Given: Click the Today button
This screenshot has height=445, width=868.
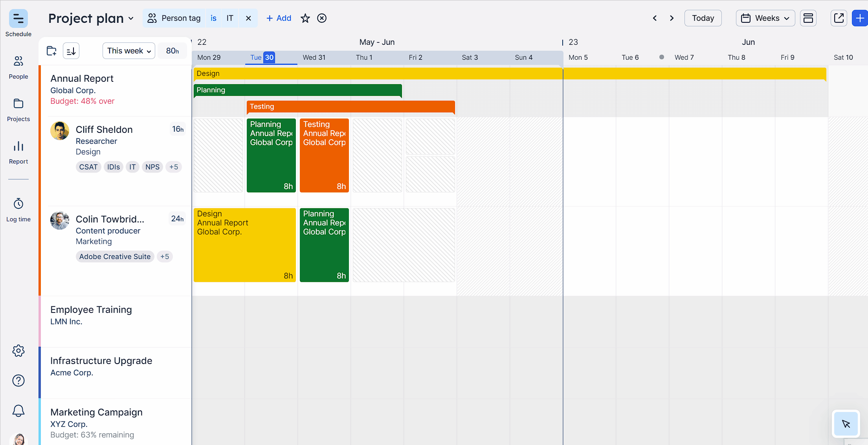Looking at the screenshot, I should pos(703,18).
